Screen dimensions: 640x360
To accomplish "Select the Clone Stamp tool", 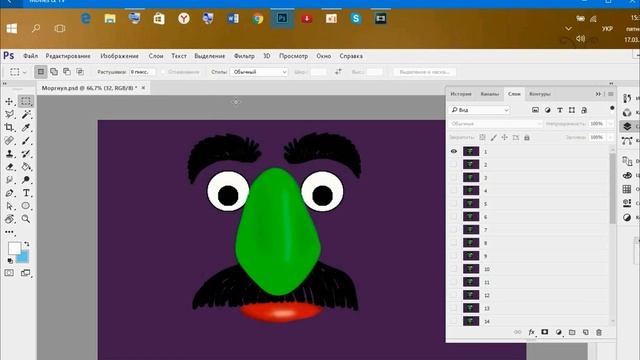I will tap(9, 153).
